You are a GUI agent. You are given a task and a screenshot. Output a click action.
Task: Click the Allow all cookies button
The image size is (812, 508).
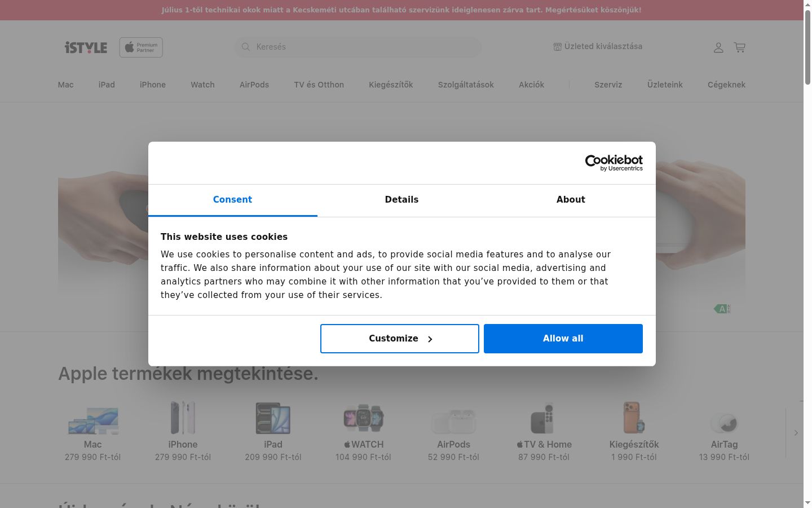[563, 339]
